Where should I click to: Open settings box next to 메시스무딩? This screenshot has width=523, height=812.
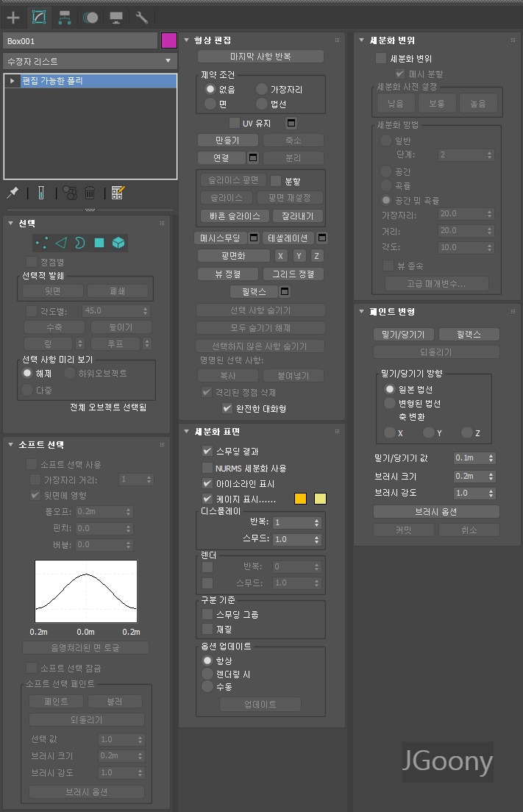(254, 238)
